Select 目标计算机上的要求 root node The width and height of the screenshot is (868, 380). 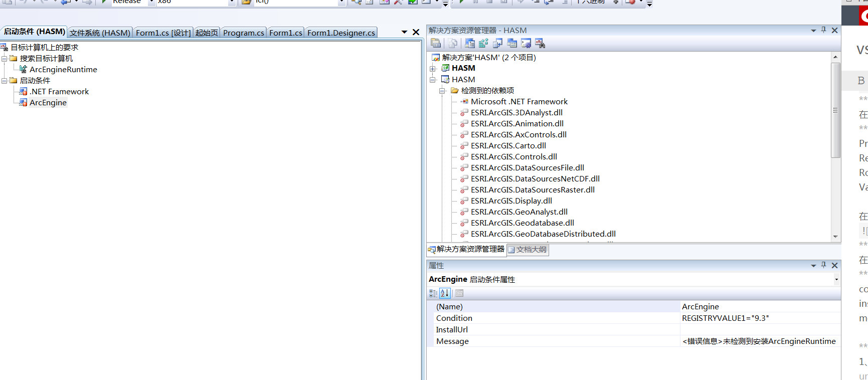point(45,47)
